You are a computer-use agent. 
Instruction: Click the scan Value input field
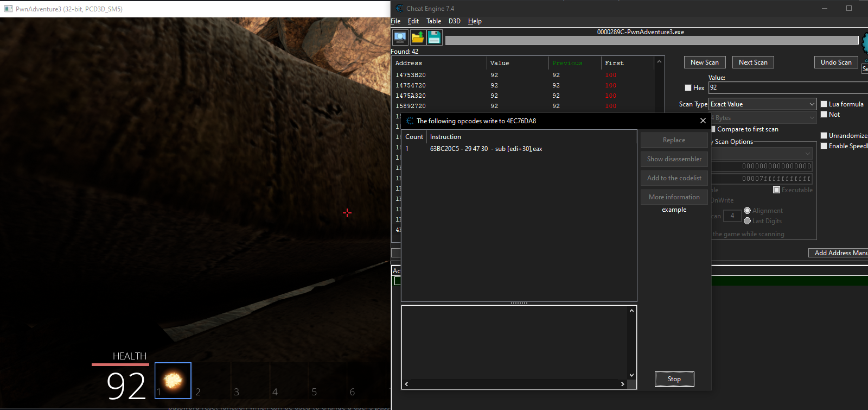coord(788,87)
